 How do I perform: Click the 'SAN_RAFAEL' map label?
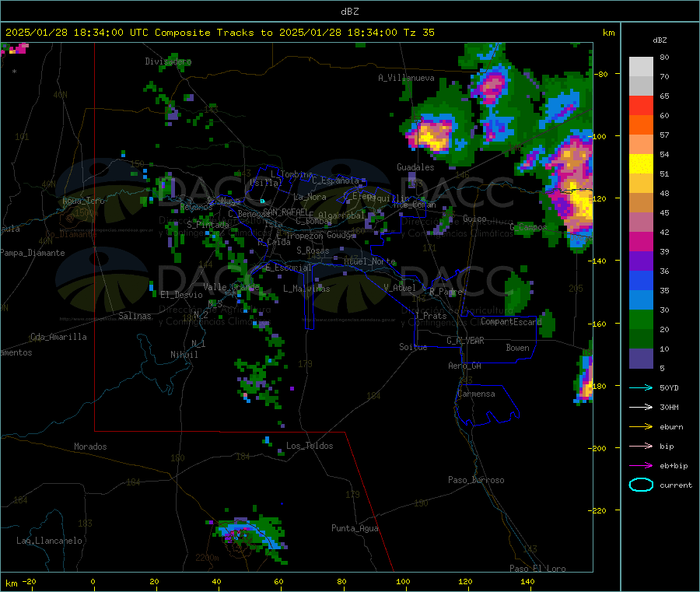pos(285,212)
